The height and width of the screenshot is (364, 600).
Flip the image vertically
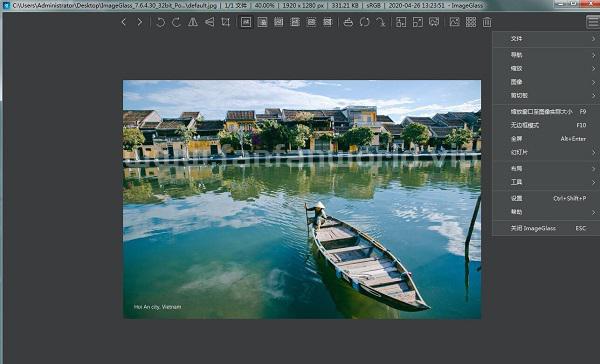209,22
